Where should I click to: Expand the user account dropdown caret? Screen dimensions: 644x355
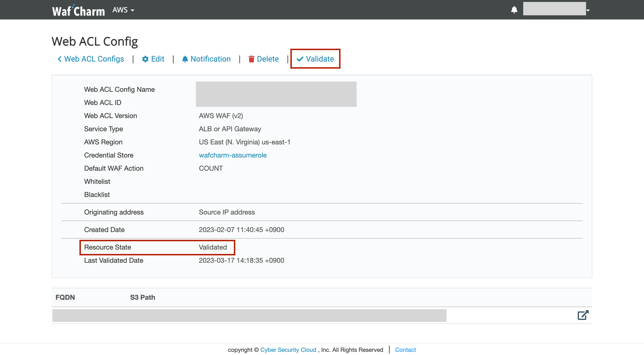588,10
